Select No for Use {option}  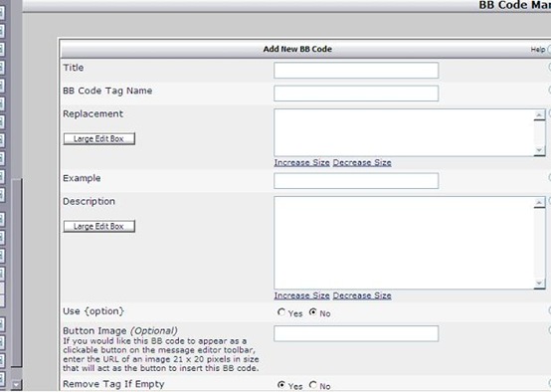312,312
